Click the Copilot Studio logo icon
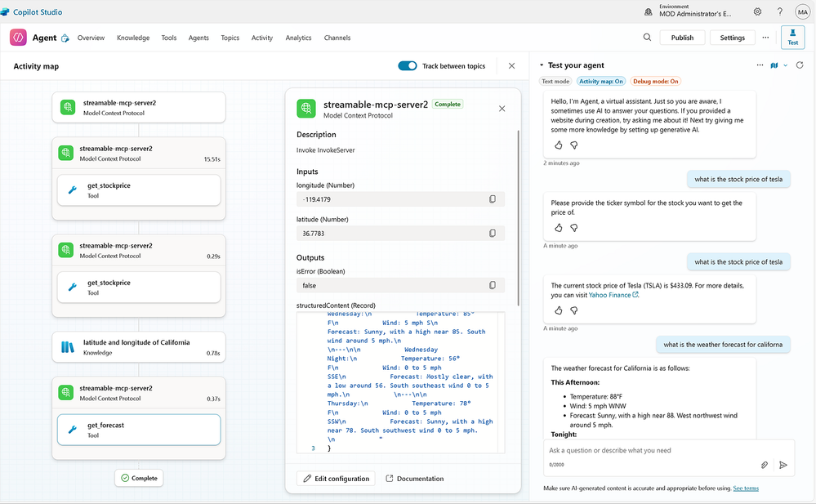 click(x=5, y=11)
